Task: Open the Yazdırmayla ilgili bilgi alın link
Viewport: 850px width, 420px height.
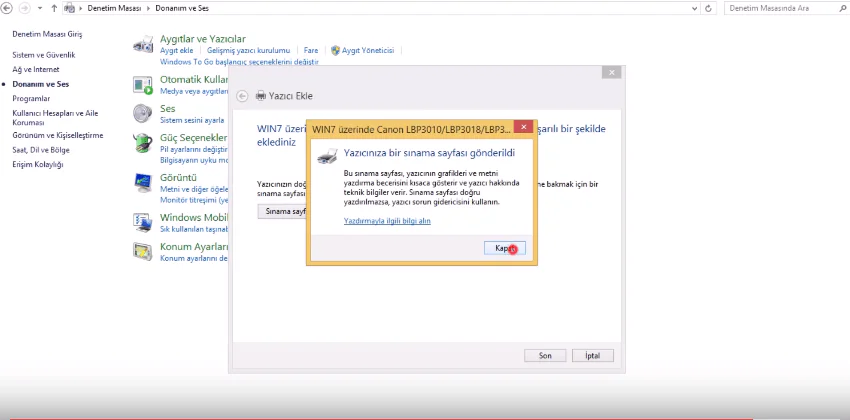Action: [387, 221]
